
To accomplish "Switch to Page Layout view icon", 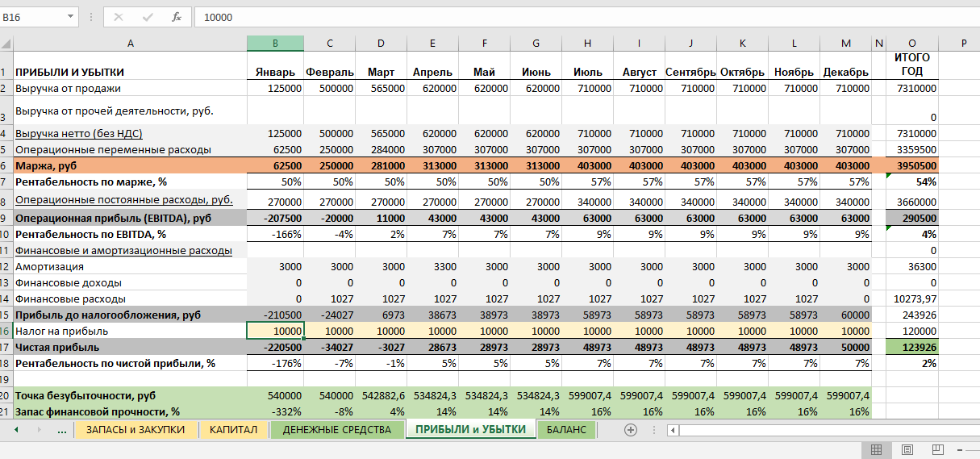I will tap(907, 449).
